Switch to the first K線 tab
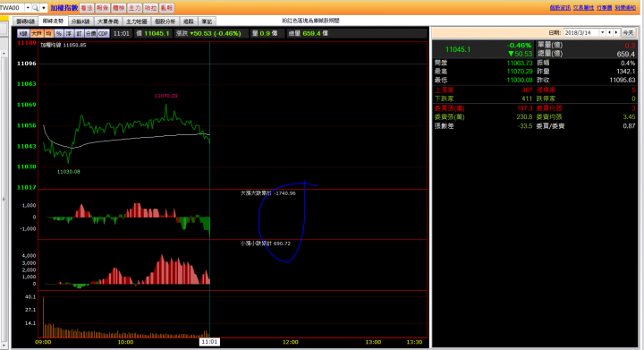Viewport: 644px width, 350px height. 25,21
